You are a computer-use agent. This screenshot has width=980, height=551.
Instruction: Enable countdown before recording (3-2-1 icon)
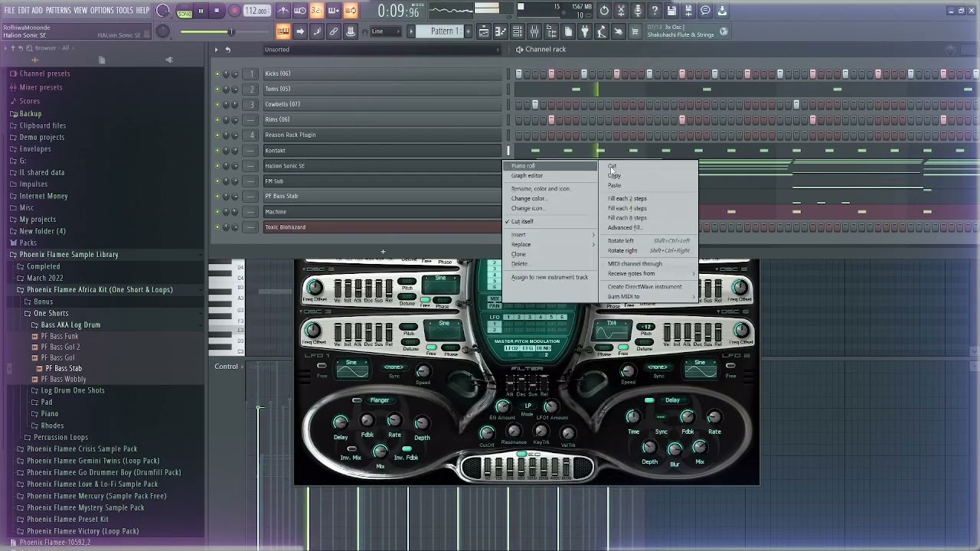(x=317, y=11)
